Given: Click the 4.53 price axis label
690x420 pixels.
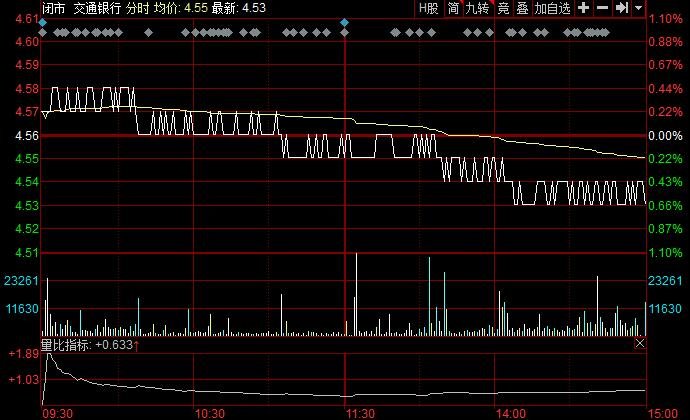Looking at the screenshot, I should [27, 206].
